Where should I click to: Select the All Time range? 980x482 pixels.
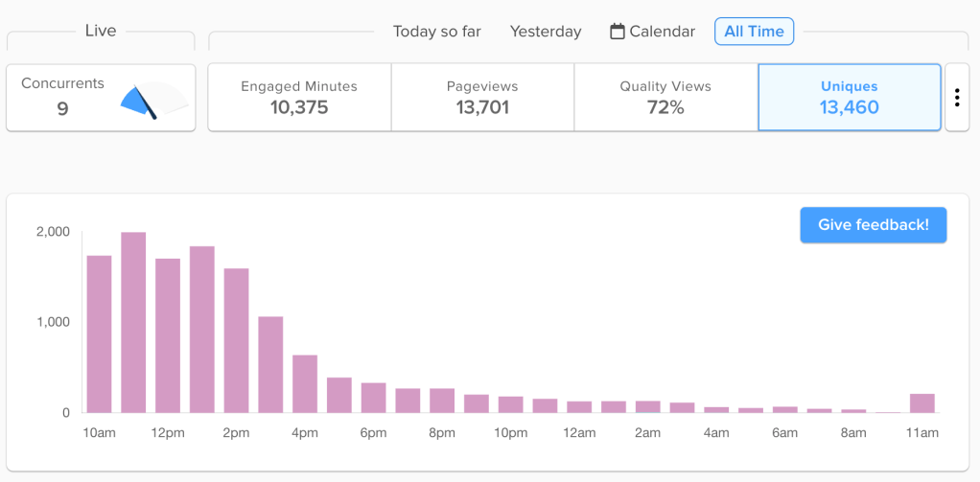click(754, 32)
